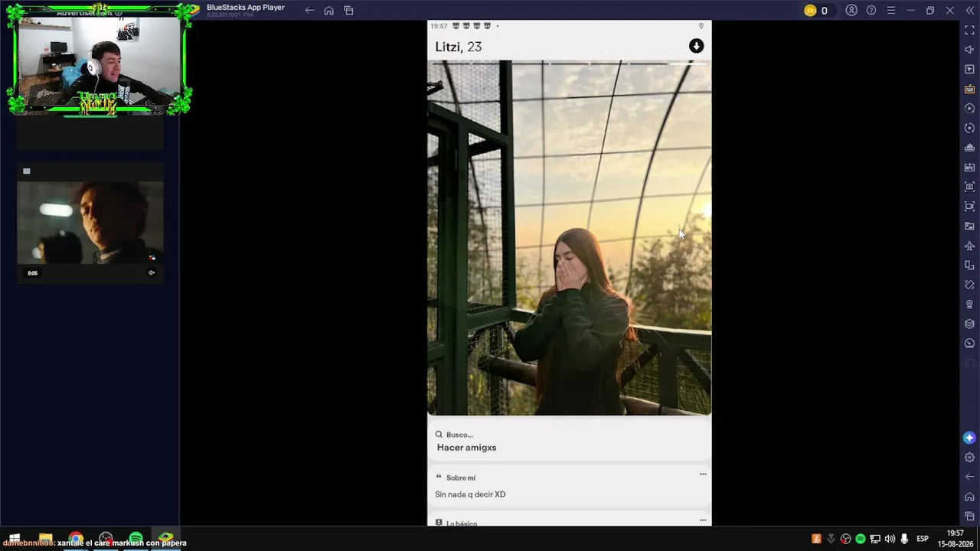Click the 'Sin nada q decir XD' bio text

(x=470, y=494)
